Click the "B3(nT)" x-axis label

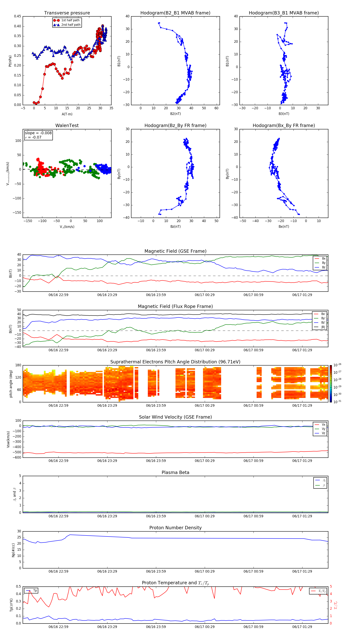[x=284, y=114]
